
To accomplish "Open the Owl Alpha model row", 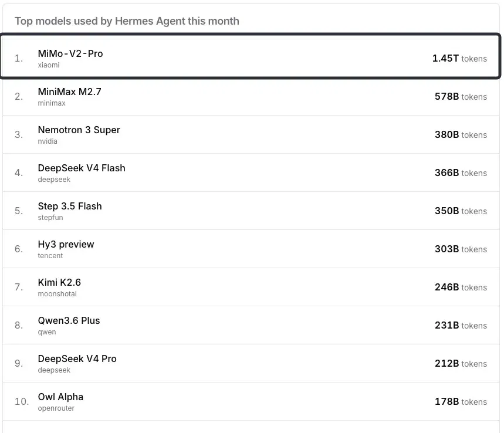I will point(251,401).
